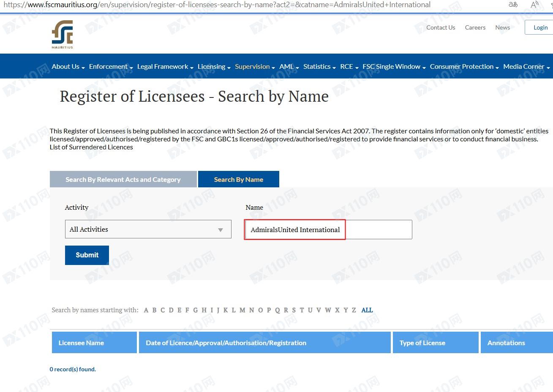Select the Search By Name tab

(x=238, y=179)
